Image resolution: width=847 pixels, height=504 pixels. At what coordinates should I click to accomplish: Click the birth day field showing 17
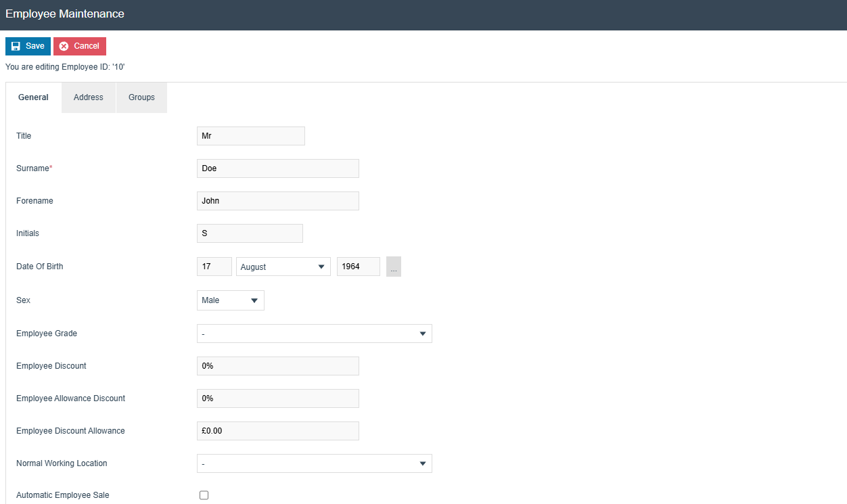click(x=214, y=267)
